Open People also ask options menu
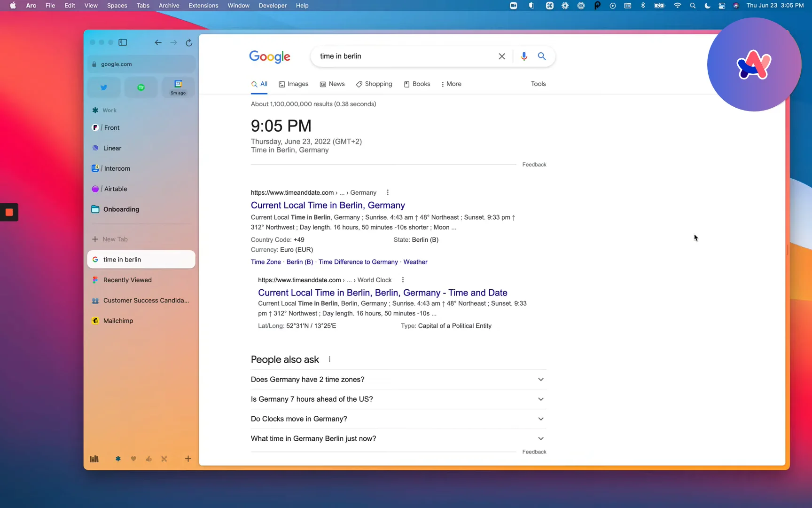 coord(329,359)
